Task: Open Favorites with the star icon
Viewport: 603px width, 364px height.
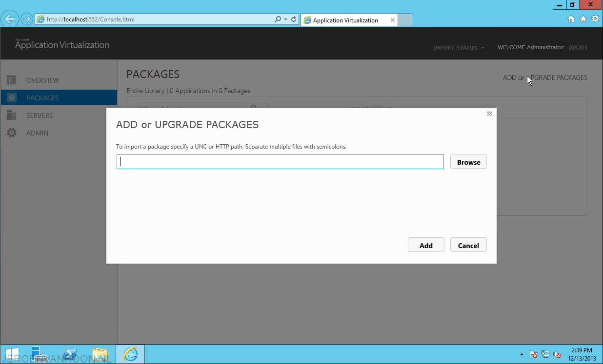Action: 583,19
